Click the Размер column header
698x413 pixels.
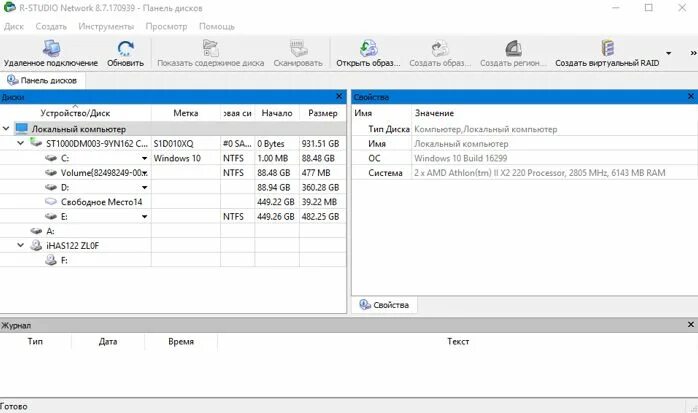click(323, 113)
